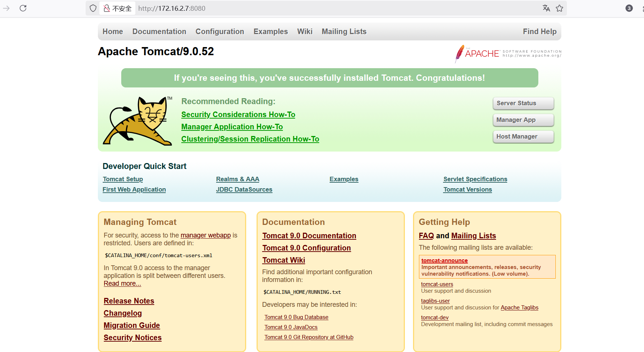Open the tomcat-users mailing list link
Screen dimensions: 644x352
click(x=437, y=284)
